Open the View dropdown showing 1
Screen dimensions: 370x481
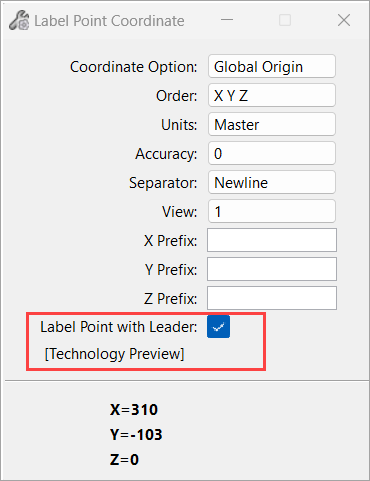[x=272, y=211]
